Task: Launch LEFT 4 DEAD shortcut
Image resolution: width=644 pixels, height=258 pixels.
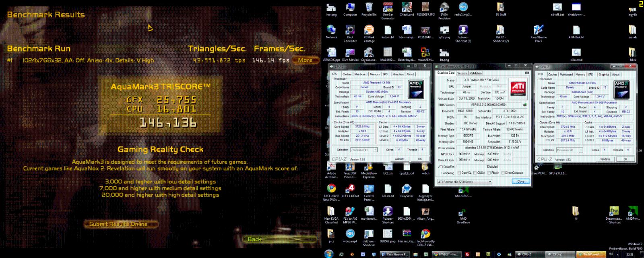Action: (350, 191)
